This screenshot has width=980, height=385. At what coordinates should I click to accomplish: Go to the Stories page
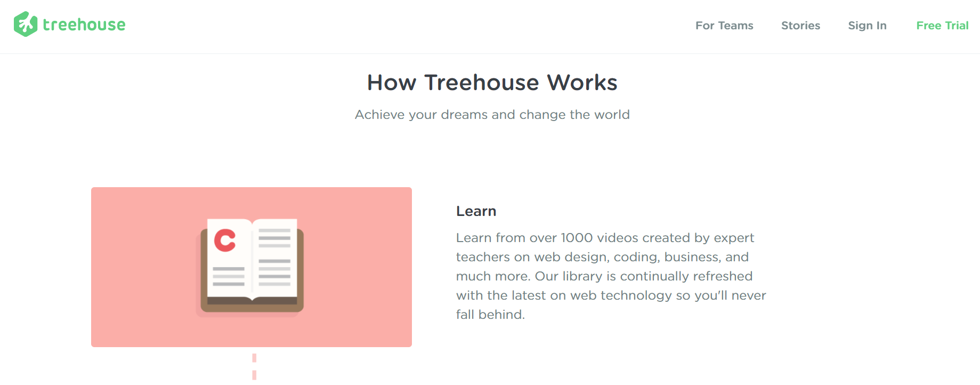(800, 26)
